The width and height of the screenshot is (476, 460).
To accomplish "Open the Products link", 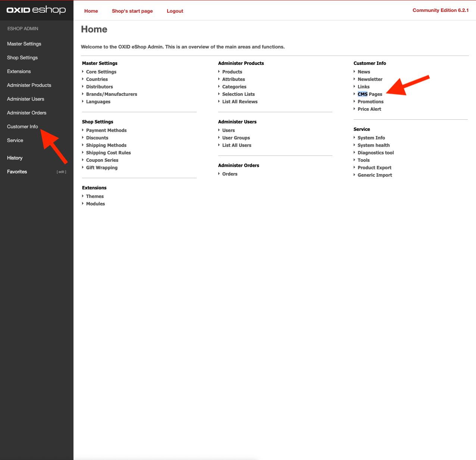I will pos(232,72).
